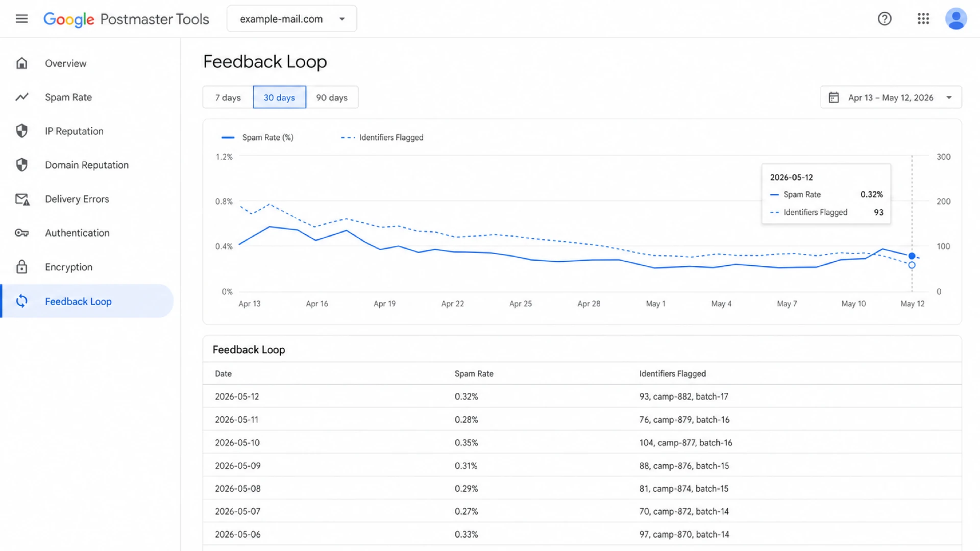Screen dimensions: 980x551
Task: Click the 2026-05-09 date cell
Action: [x=237, y=466]
